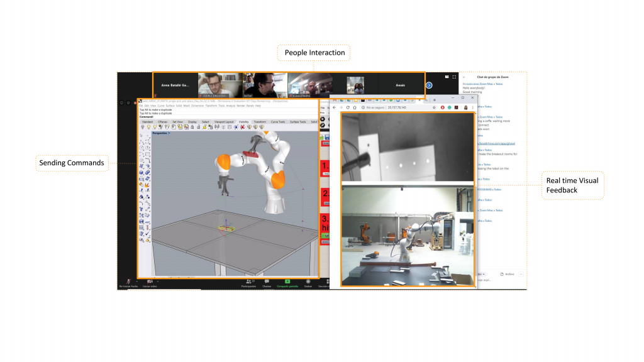Show next participants with blue arrow
Image resolution: width=644 pixels, height=362 pixels.
click(429, 85)
